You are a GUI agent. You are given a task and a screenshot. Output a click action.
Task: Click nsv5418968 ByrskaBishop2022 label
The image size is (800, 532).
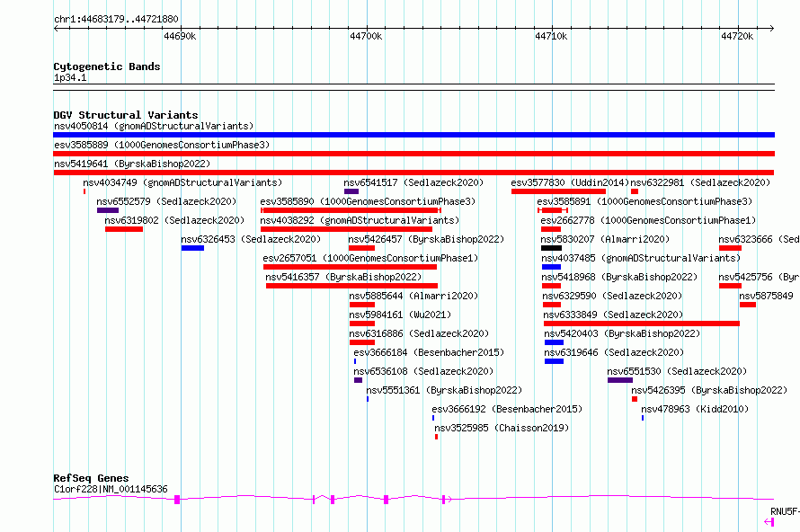[x=619, y=277]
